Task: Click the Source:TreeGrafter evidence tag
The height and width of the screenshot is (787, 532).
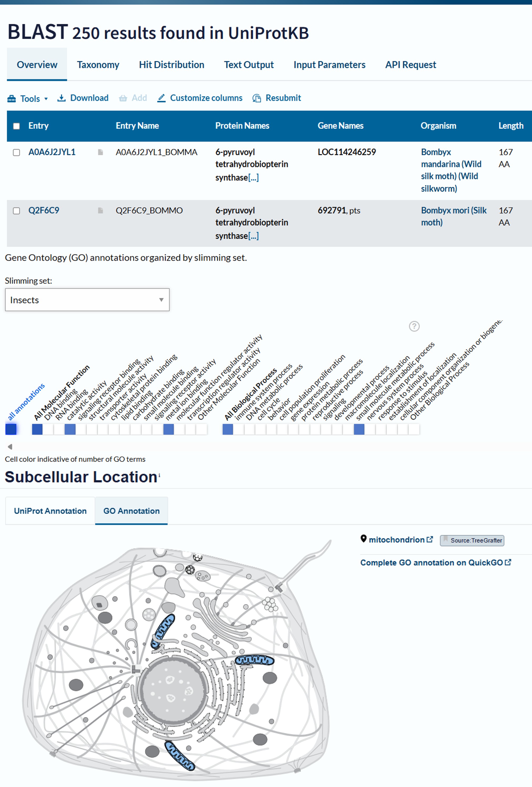Action: point(472,540)
